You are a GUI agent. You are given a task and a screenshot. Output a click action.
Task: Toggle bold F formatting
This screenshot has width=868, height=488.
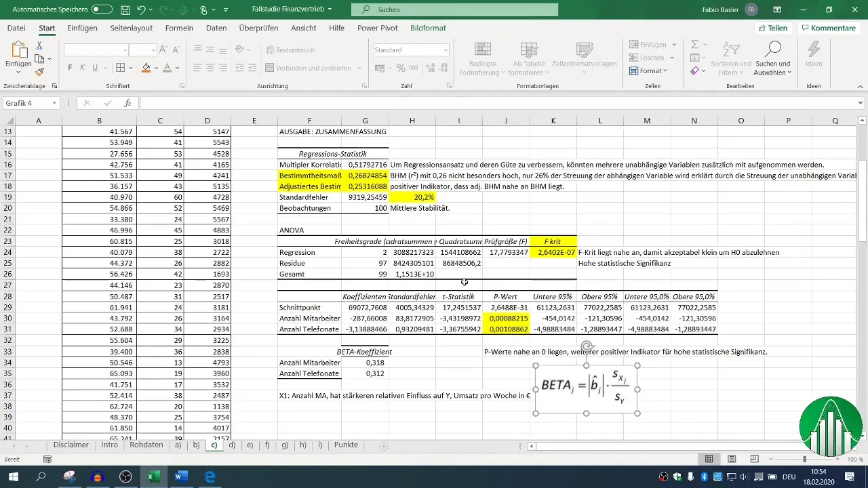(x=70, y=68)
